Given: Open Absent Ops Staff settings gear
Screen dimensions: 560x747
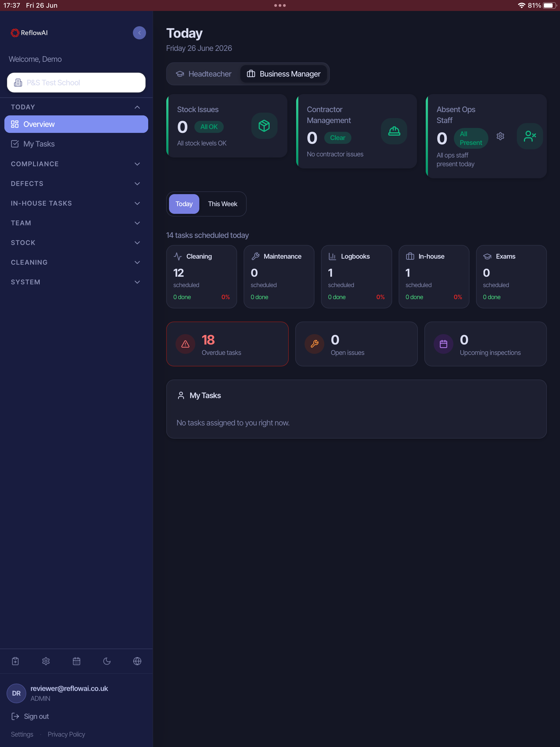Looking at the screenshot, I should click(500, 136).
